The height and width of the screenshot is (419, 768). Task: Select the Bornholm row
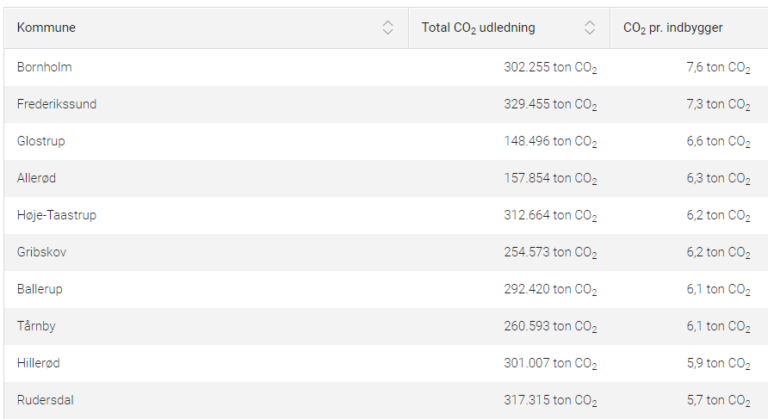click(x=44, y=67)
